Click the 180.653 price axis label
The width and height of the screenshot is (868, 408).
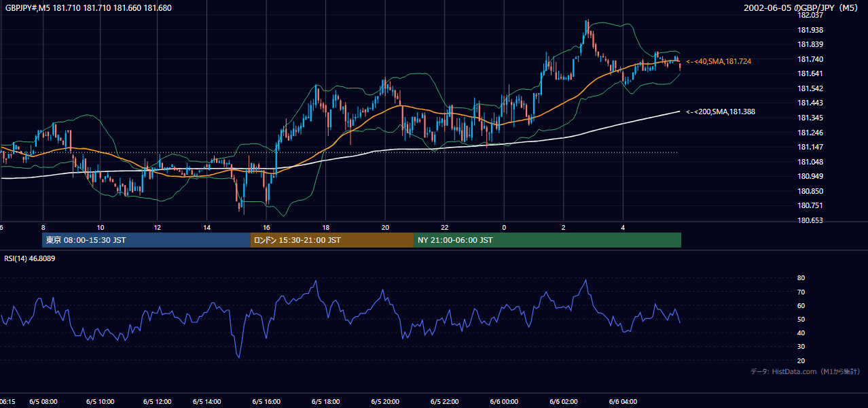coord(810,220)
